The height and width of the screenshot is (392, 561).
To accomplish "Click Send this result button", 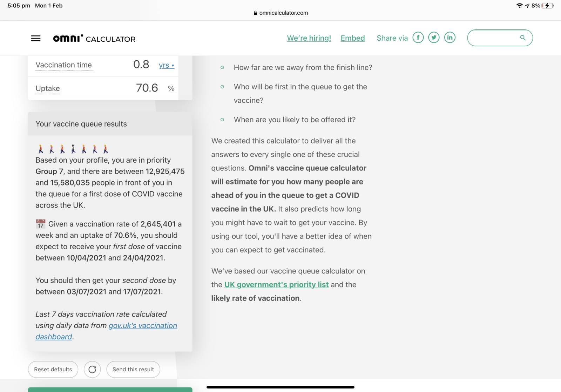I will [x=133, y=370].
